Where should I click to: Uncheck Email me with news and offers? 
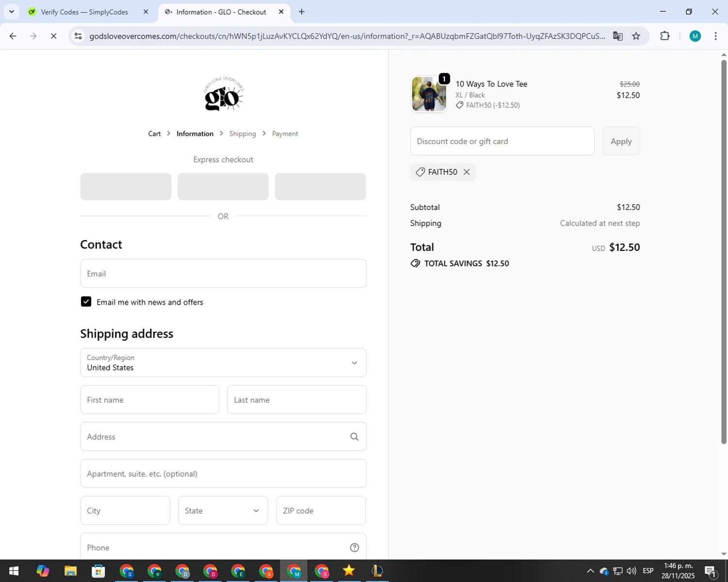pyautogui.click(x=86, y=302)
